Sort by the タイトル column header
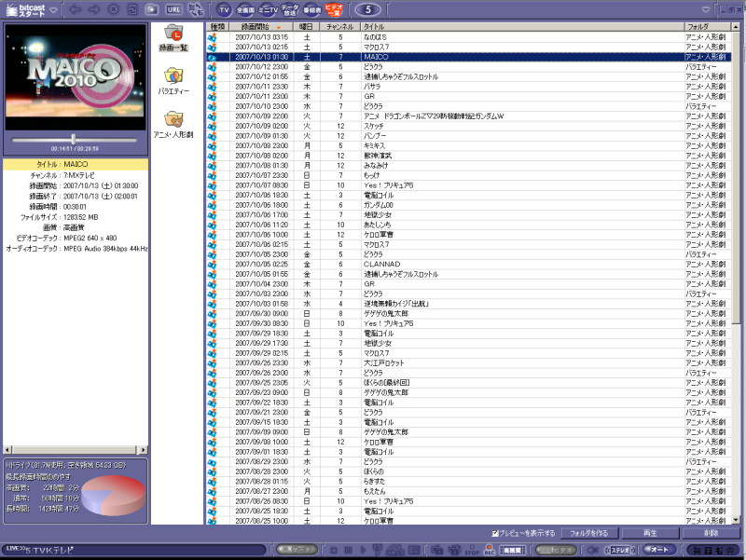This screenshot has width=746, height=560. (522, 27)
